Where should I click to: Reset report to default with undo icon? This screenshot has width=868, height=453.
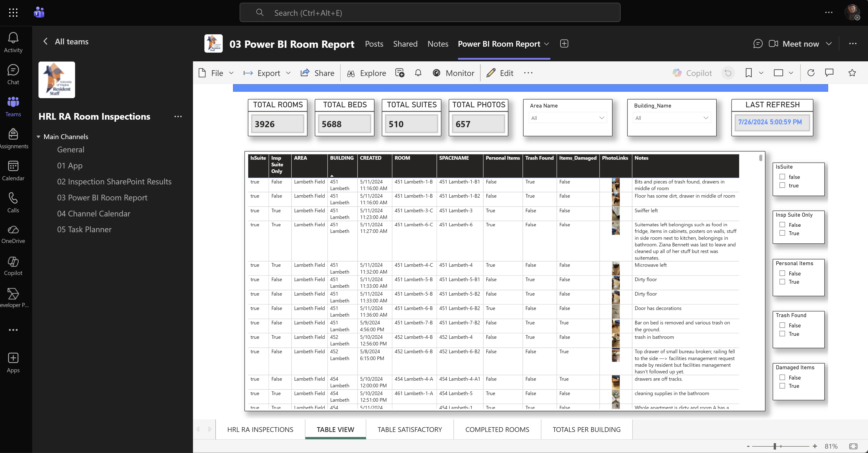(728, 73)
